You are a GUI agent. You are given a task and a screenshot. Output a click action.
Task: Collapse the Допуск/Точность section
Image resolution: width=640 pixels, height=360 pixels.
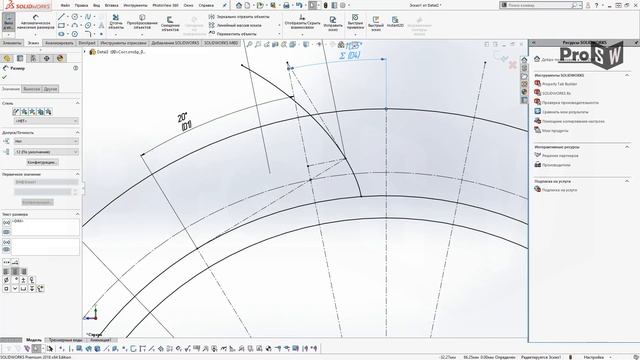(x=77, y=133)
